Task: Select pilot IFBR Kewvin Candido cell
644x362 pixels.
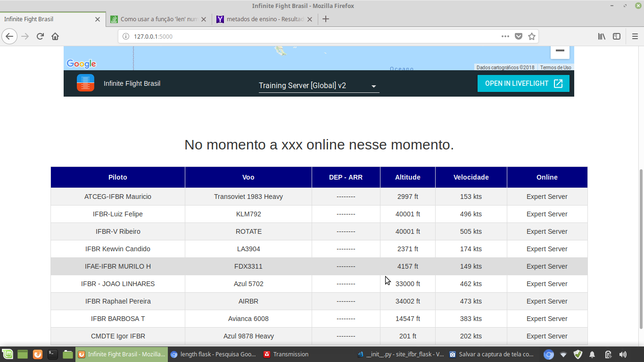Action: (x=118, y=249)
